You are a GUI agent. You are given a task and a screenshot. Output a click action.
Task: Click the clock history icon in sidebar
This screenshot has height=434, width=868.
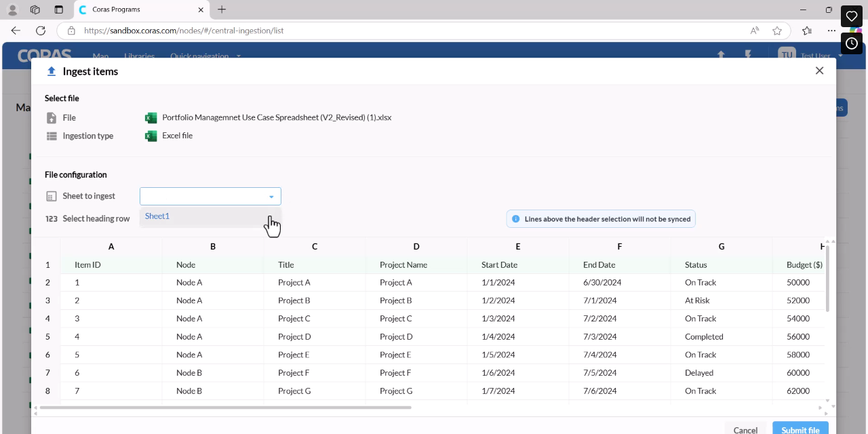coord(852,43)
